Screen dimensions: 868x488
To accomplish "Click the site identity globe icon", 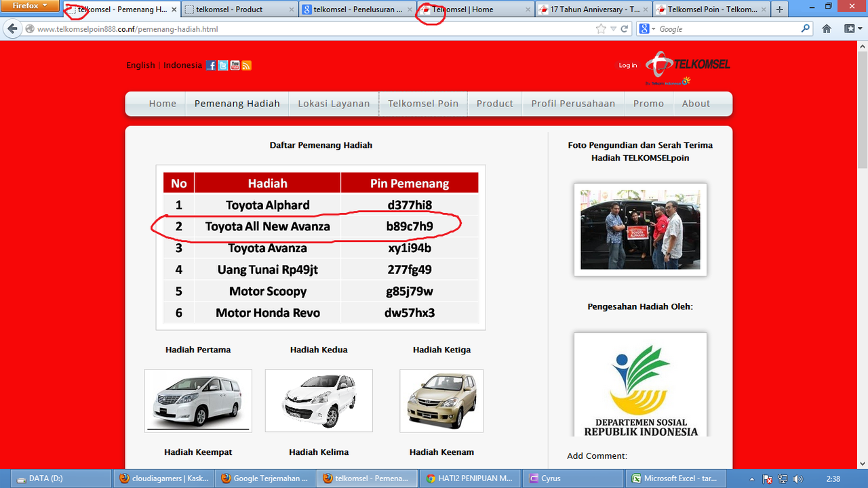I will (30, 29).
